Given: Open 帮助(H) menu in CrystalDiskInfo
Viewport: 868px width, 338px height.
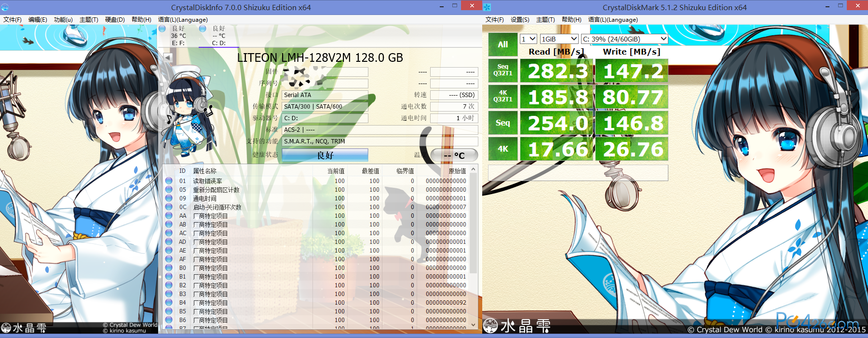Looking at the screenshot, I should tap(141, 20).
